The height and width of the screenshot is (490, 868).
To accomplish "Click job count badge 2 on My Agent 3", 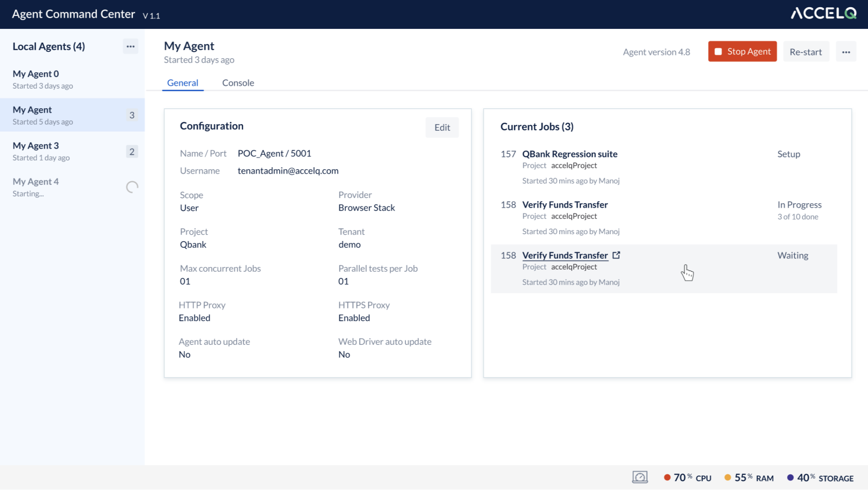I will [x=132, y=151].
